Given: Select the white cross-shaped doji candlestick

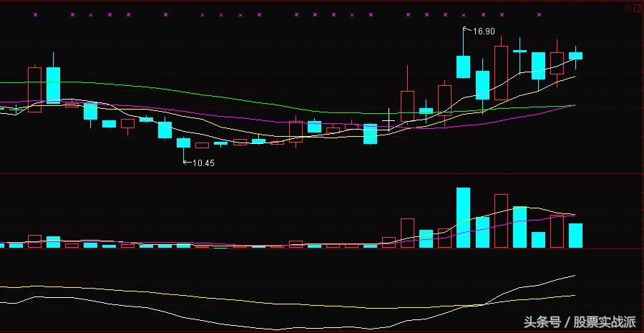Looking at the screenshot, I should (389, 120).
